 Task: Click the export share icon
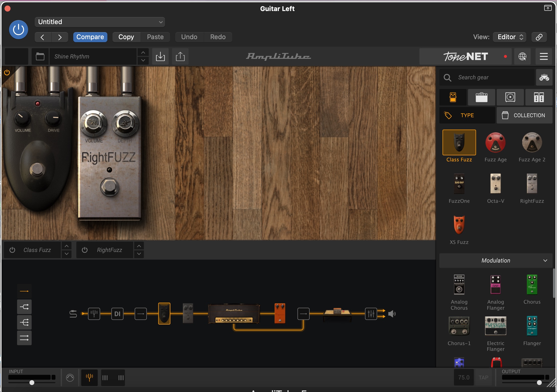pos(180,56)
